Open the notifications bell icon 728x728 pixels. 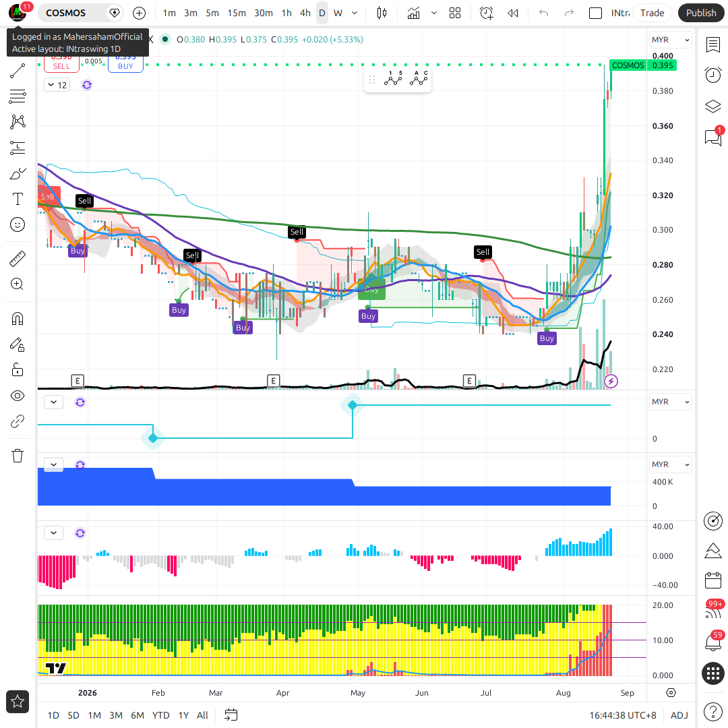[712, 642]
